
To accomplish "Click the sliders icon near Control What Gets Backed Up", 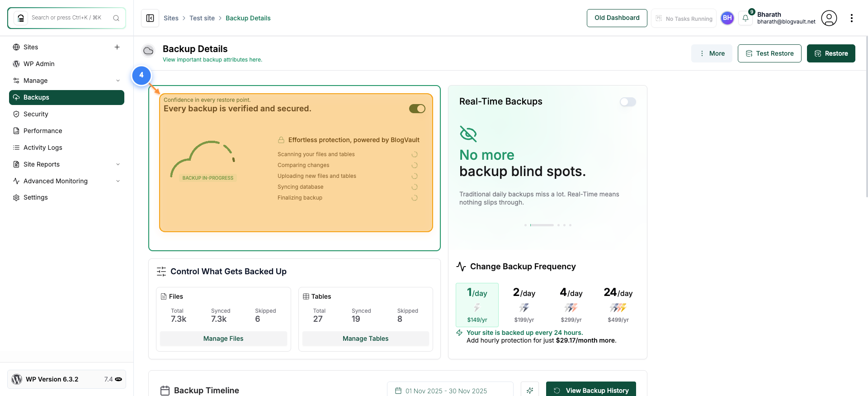I will (161, 272).
